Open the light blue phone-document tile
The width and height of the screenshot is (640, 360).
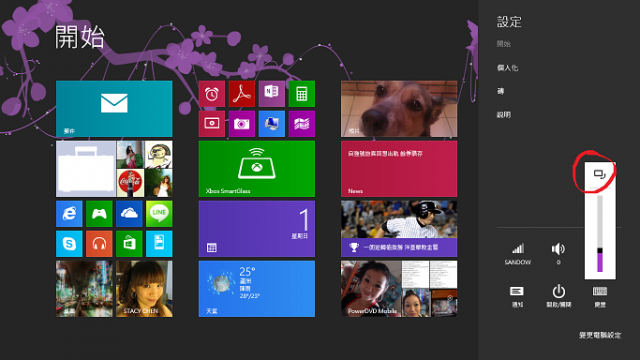tap(159, 244)
